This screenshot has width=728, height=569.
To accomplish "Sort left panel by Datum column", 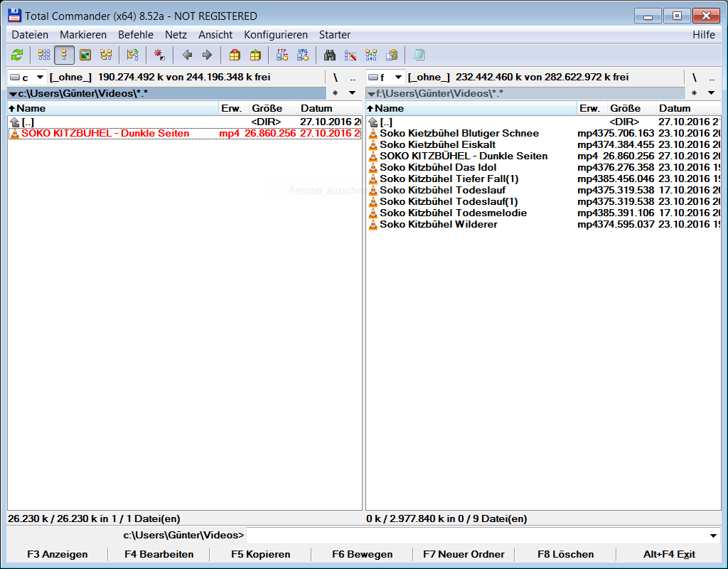I will click(x=330, y=108).
